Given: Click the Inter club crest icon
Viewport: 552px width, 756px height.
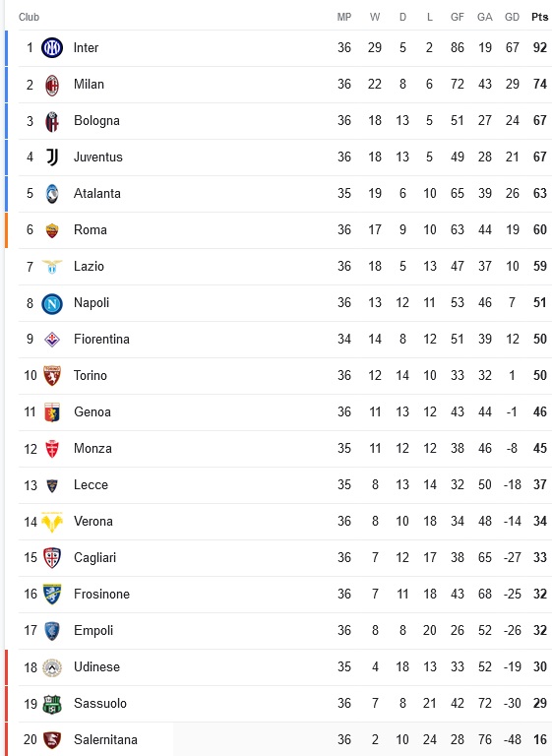Looking at the screenshot, I should click(x=52, y=47).
